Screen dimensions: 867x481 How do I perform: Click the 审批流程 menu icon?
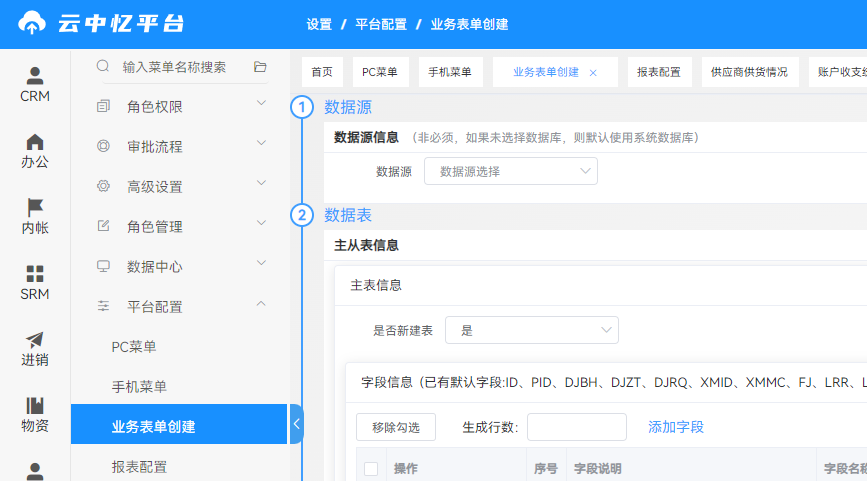pos(103,146)
